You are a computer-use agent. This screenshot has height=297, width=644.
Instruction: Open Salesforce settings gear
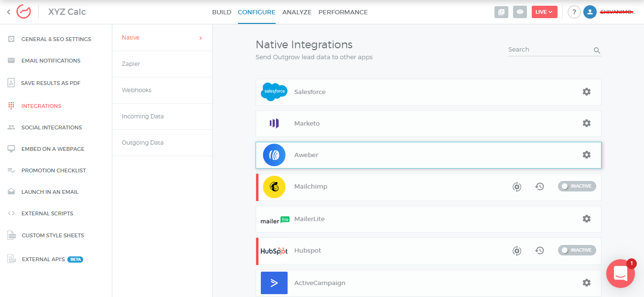[587, 92]
